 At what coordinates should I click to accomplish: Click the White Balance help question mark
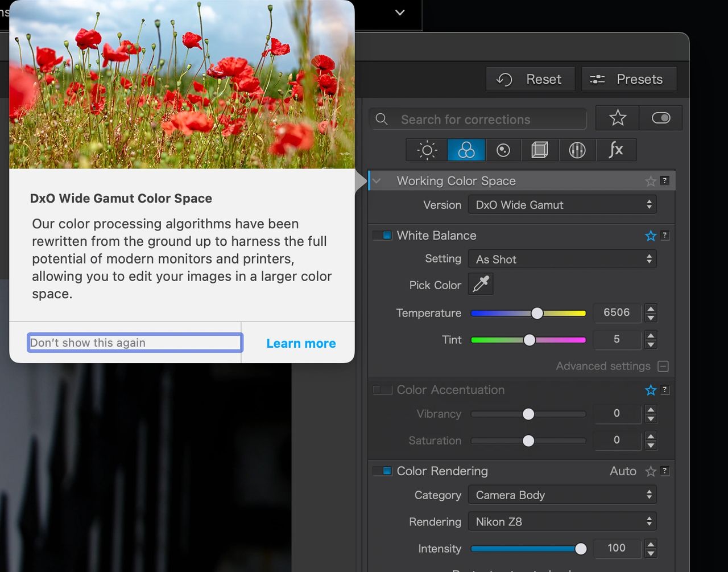tap(664, 236)
